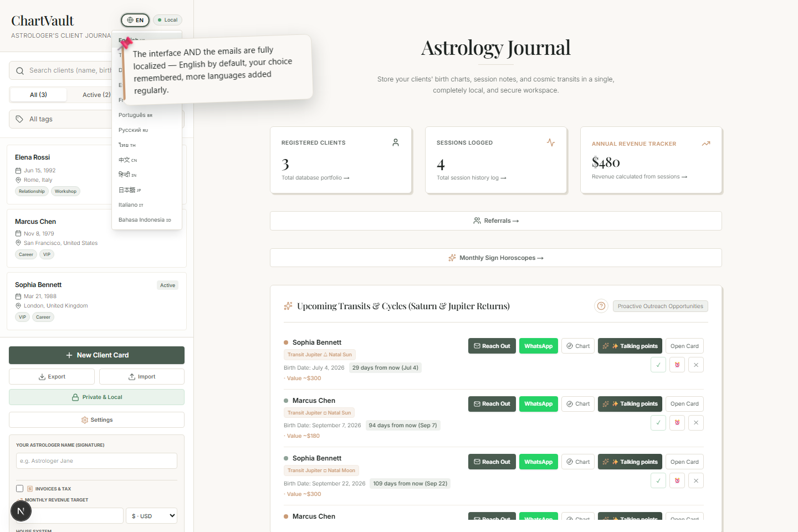
Task: Click the Proactive Outreach Opportunities badge
Action: [x=661, y=306]
